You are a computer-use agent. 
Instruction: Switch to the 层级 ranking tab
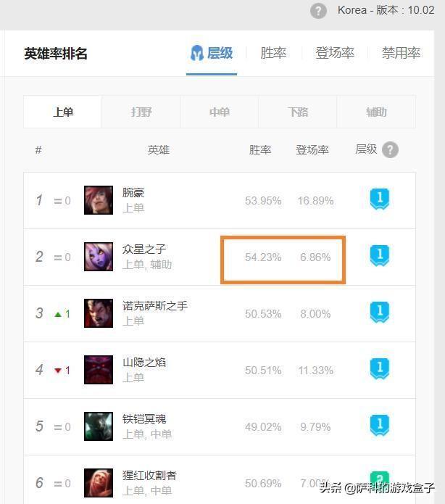[212, 53]
